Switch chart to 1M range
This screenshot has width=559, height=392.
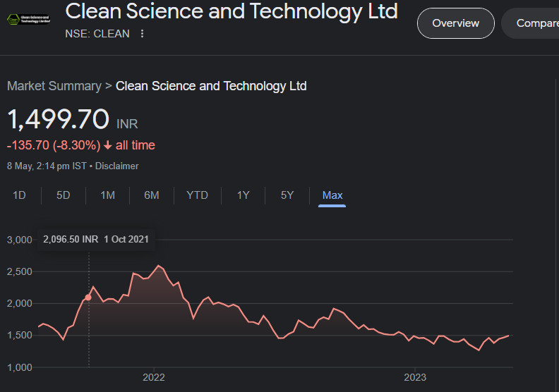107,195
